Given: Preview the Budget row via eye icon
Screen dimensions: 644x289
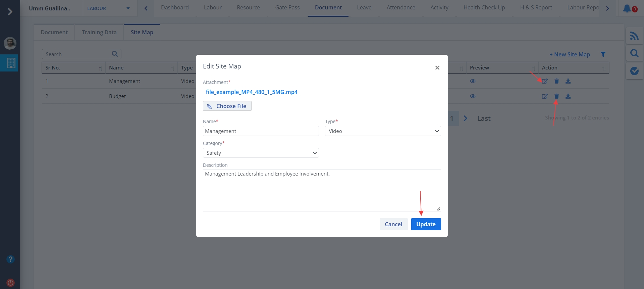Looking at the screenshot, I should 473,96.
